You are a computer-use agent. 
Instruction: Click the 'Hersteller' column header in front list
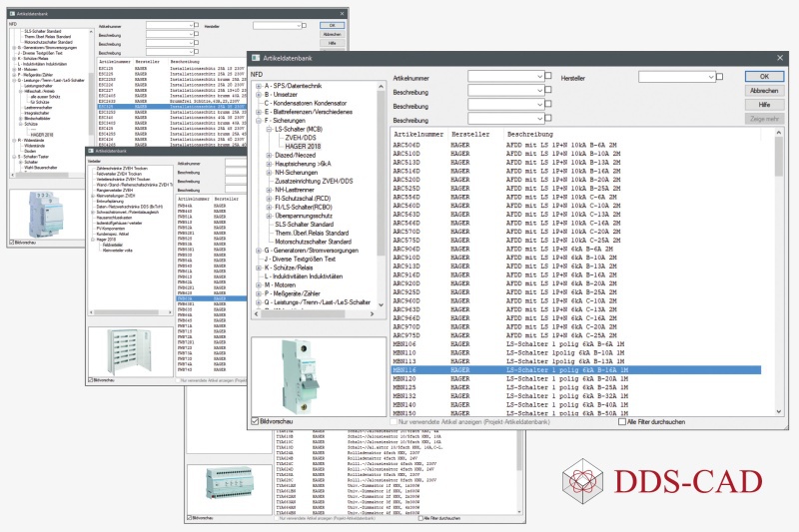(469, 135)
